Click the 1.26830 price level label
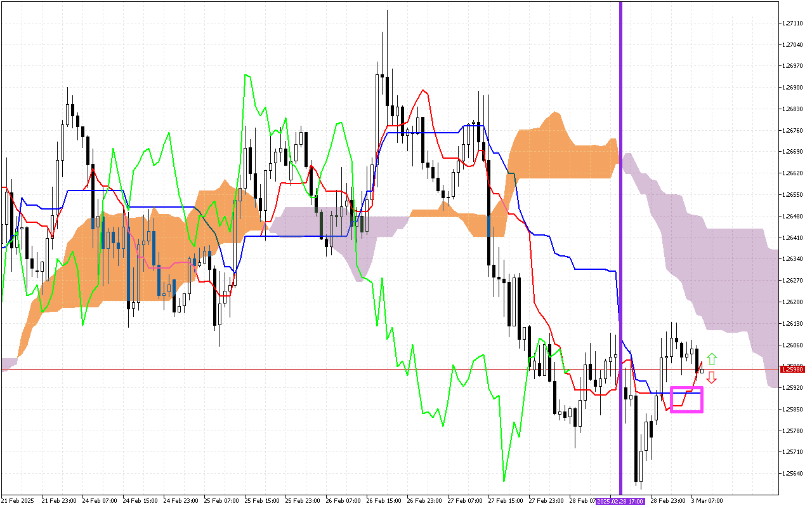 point(793,109)
